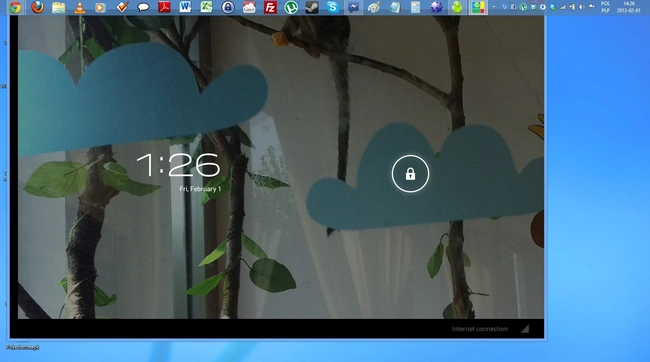The height and width of the screenshot is (362, 650).
Task: Open the calculator taskbar icon
Action: [x=415, y=7]
